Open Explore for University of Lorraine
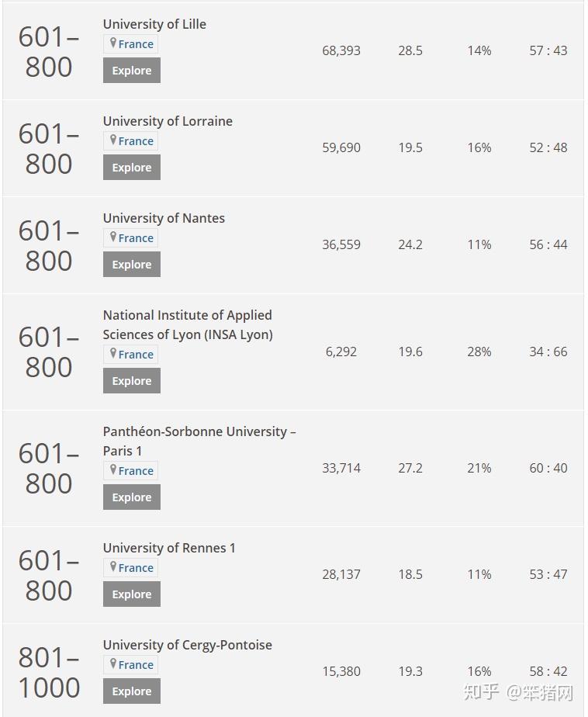Viewport: 588px width, 717px height. 132,168
